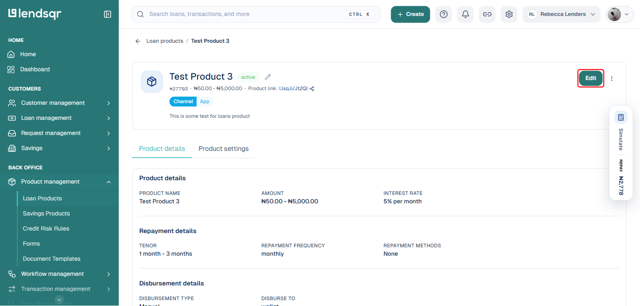The width and height of the screenshot is (644, 306).
Task: Click the search loans input field
Action: pyautogui.click(x=256, y=14)
